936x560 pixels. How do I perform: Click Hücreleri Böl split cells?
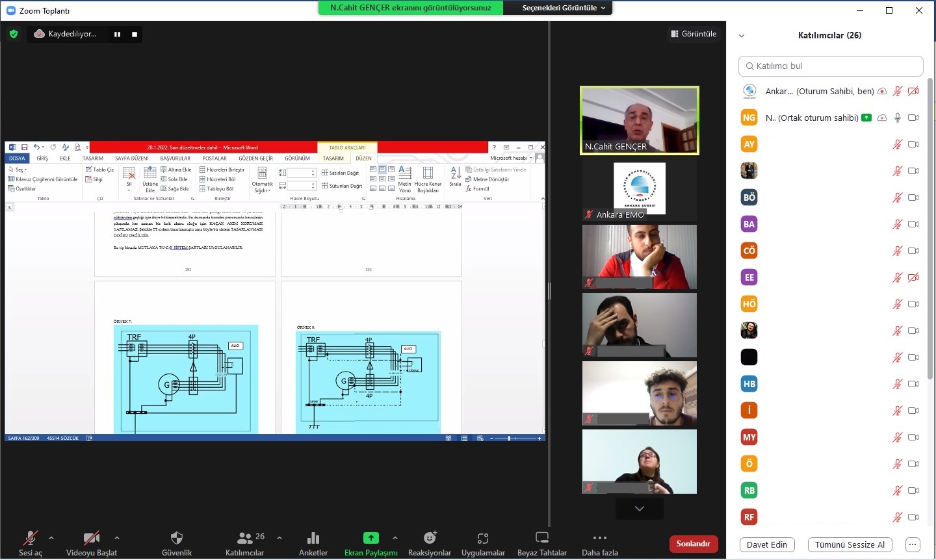click(x=218, y=179)
